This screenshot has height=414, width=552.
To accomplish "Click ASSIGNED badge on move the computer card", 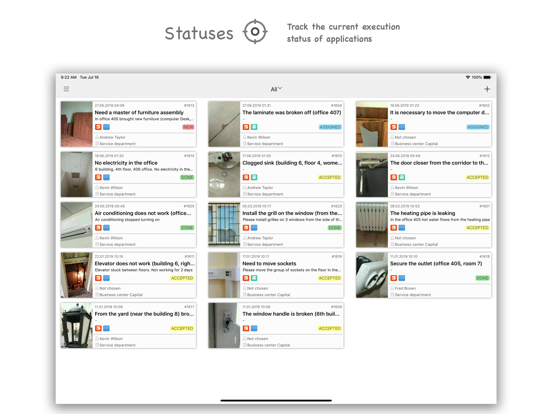I will click(x=478, y=127).
